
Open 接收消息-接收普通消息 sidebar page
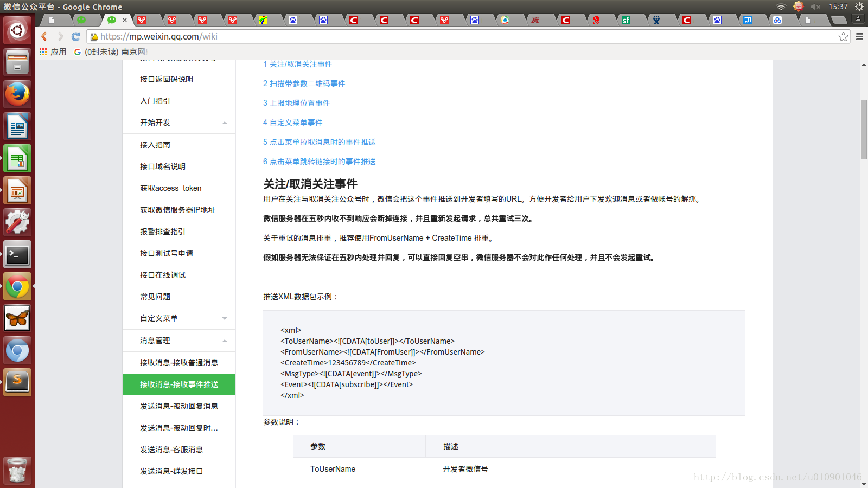click(x=179, y=363)
